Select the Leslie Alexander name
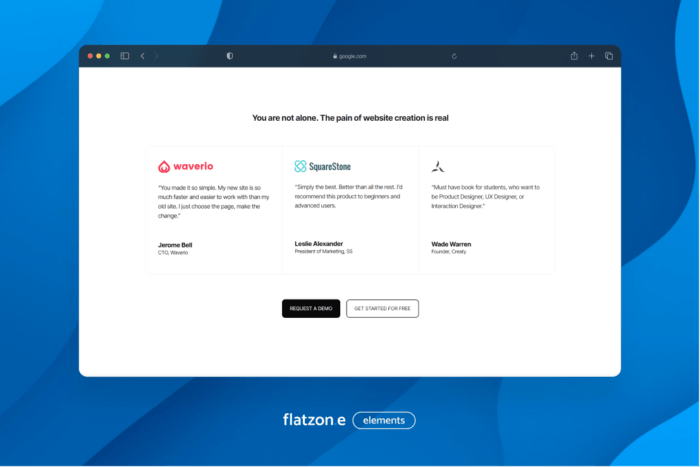Image resolution: width=700 pixels, height=467 pixels. coord(319,243)
